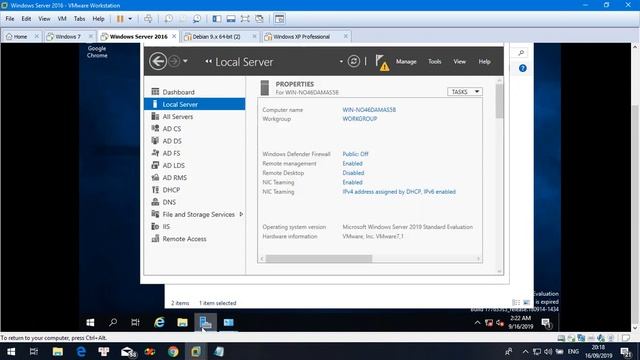Open the notifications flag with warning

[382, 62]
